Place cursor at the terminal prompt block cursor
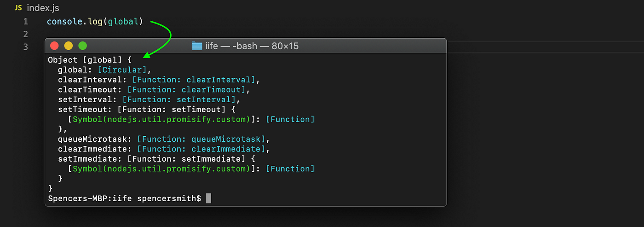 (x=208, y=198)
